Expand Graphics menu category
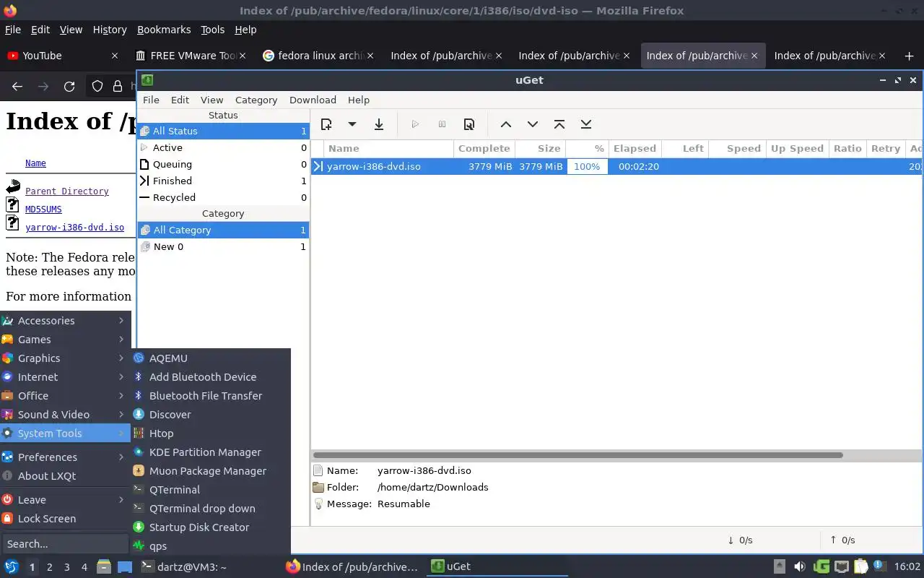Screen dimensions: 924x578 coord(65,358)
